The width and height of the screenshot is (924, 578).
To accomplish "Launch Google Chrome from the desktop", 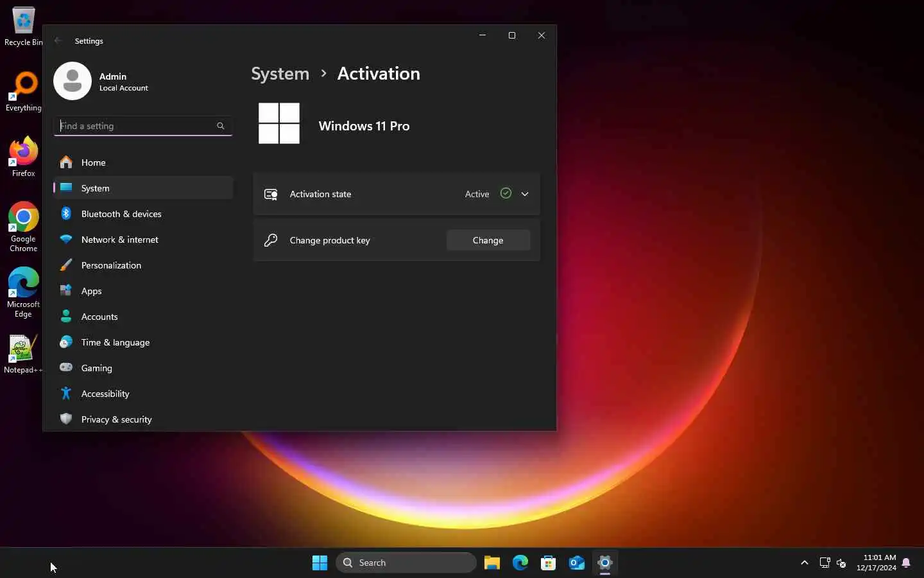I will pyautogui.click(x=24, y=227).
